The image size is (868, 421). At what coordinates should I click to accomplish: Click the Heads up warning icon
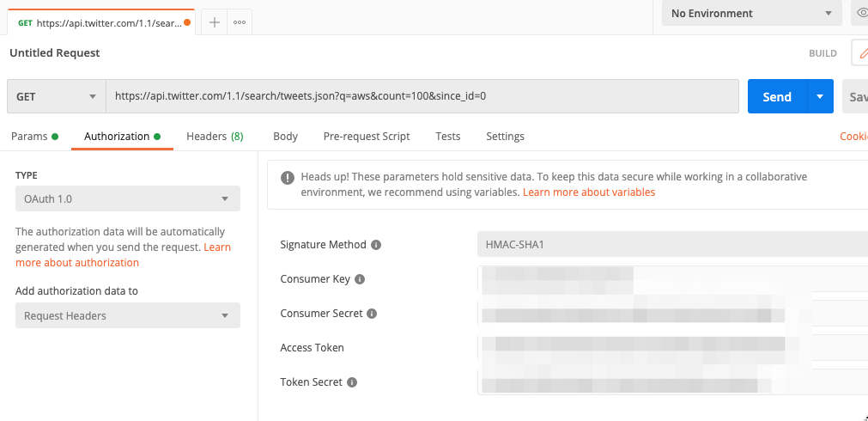(288, 177)
